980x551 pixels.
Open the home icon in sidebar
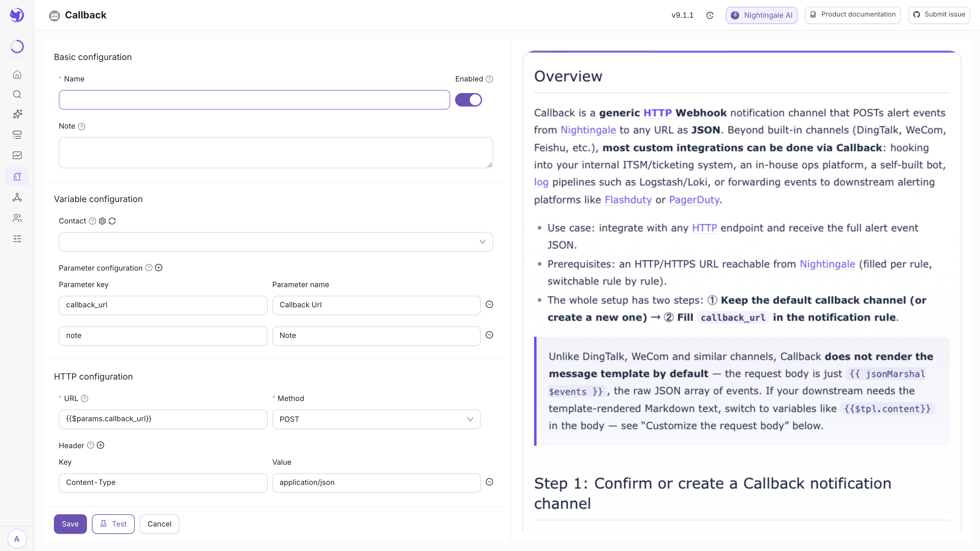coord(17,74)
